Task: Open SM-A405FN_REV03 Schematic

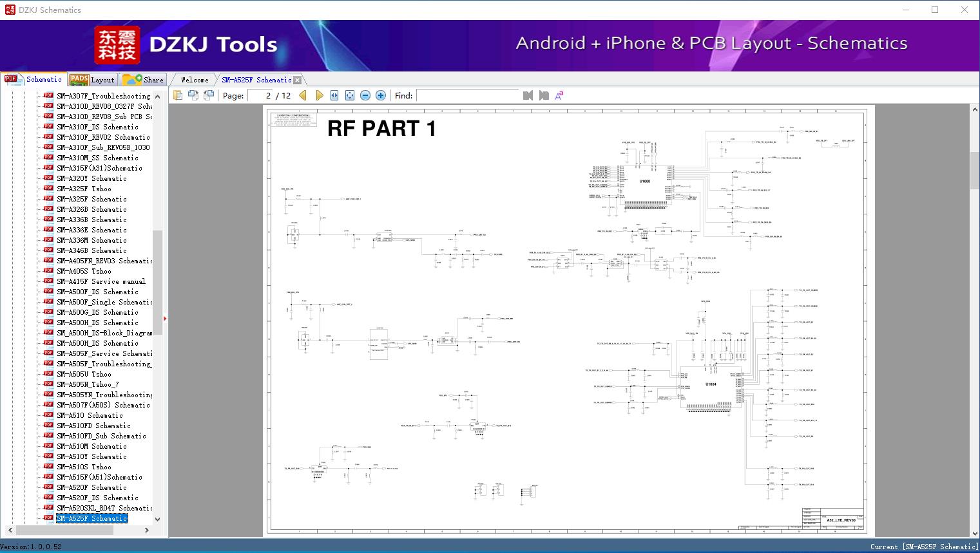Action: (x=104, y=261)
